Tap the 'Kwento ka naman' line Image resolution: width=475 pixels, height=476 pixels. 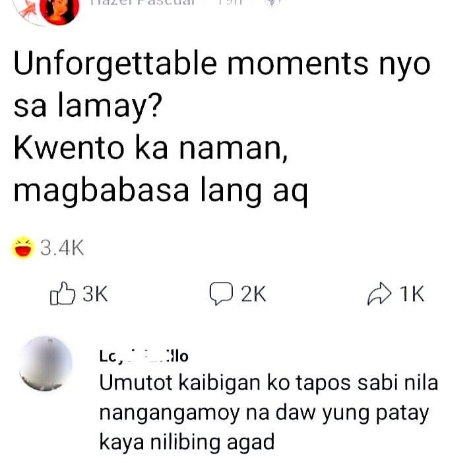[x=150, y=149]
